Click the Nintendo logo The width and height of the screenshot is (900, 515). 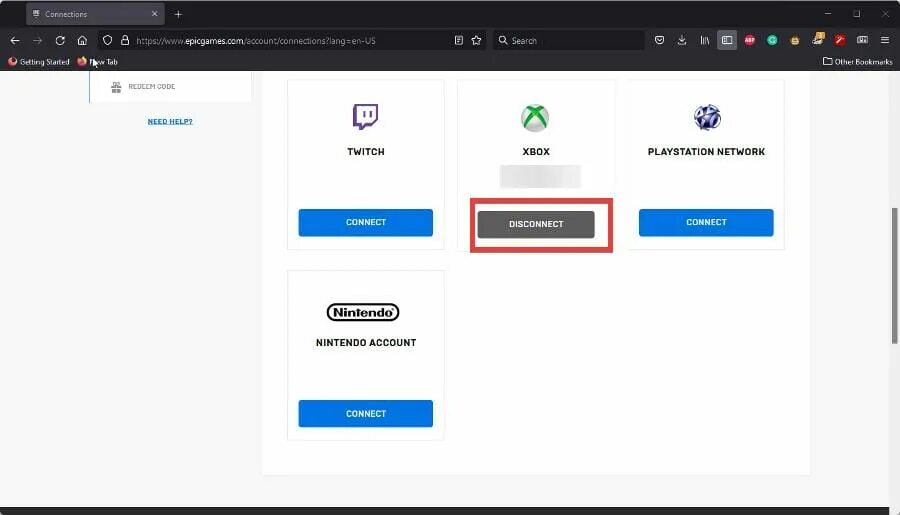pyautogui.click(x=363, y=312)
